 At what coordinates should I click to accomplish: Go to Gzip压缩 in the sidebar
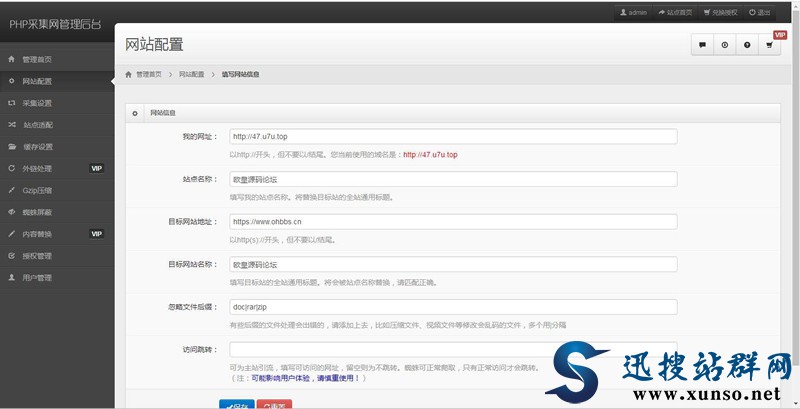57,191
